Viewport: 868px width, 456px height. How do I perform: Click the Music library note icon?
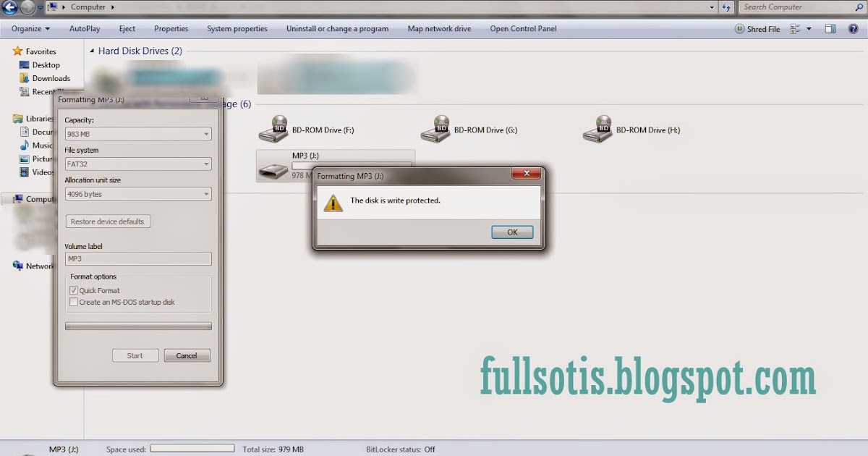click(x=25, y=145)
